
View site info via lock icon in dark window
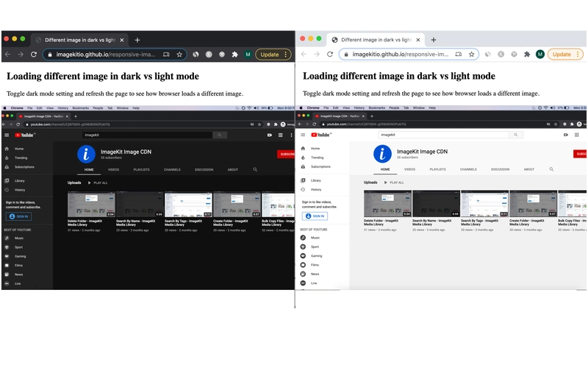click(50, 54)
